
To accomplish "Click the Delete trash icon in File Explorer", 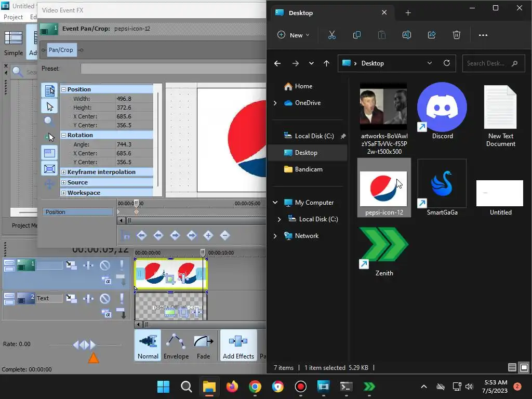I will tap(457, 35).
